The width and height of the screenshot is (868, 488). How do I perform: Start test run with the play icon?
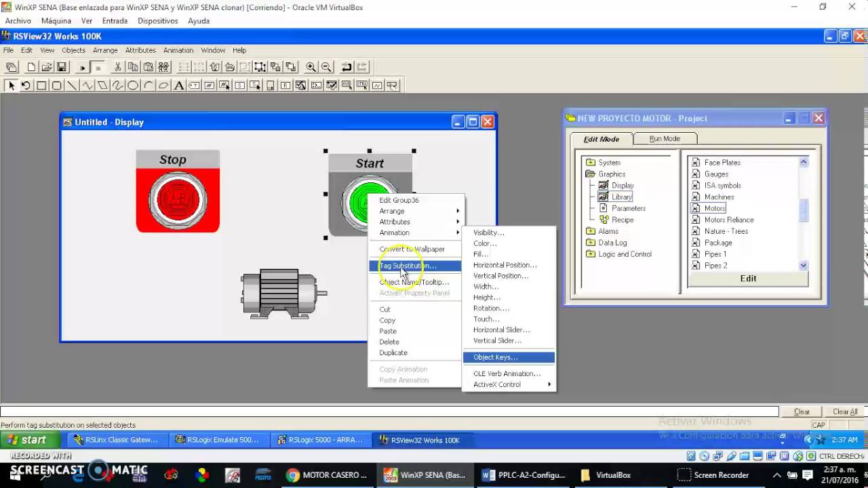[x=83, y=67]
